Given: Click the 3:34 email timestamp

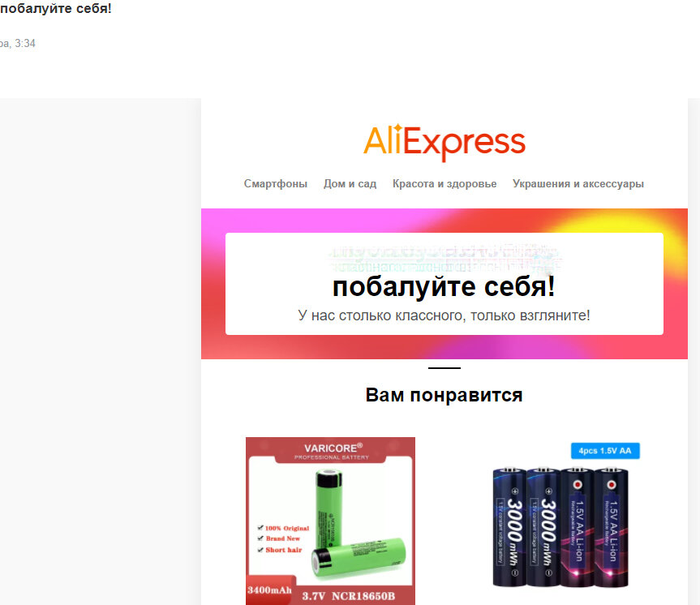Looking at the screenshot, I should 25,43.
